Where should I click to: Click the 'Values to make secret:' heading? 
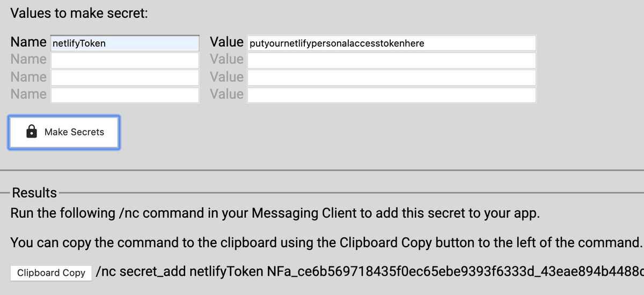[x=79, y=13]
